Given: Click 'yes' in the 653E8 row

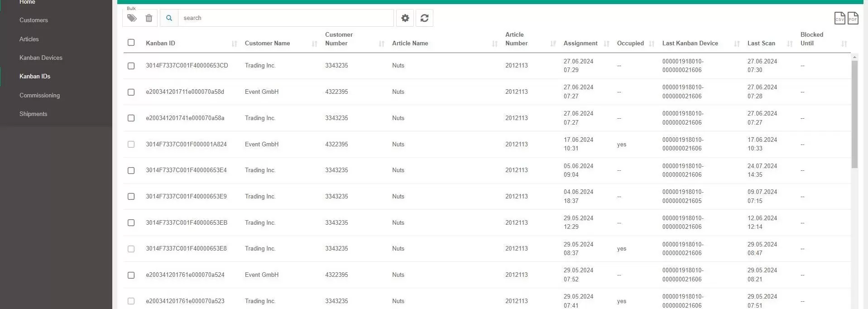Looking at the screenshot, I should tap(622, 249).
